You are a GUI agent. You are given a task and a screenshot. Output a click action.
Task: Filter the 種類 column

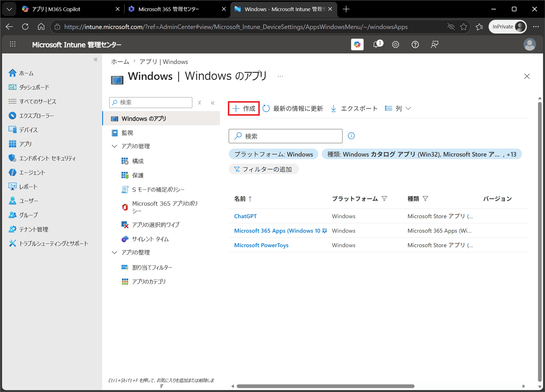[425, 199]
